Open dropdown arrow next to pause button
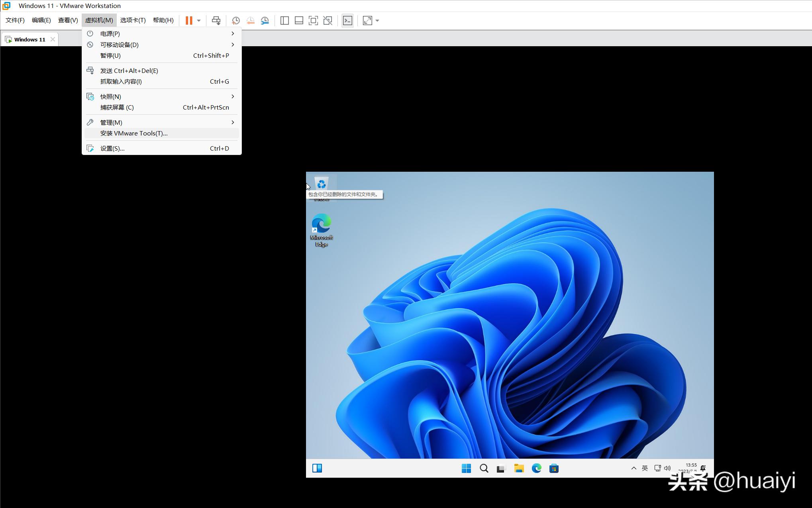The width and height of the screenshot is (812, 508). click(x=199, y=20)
